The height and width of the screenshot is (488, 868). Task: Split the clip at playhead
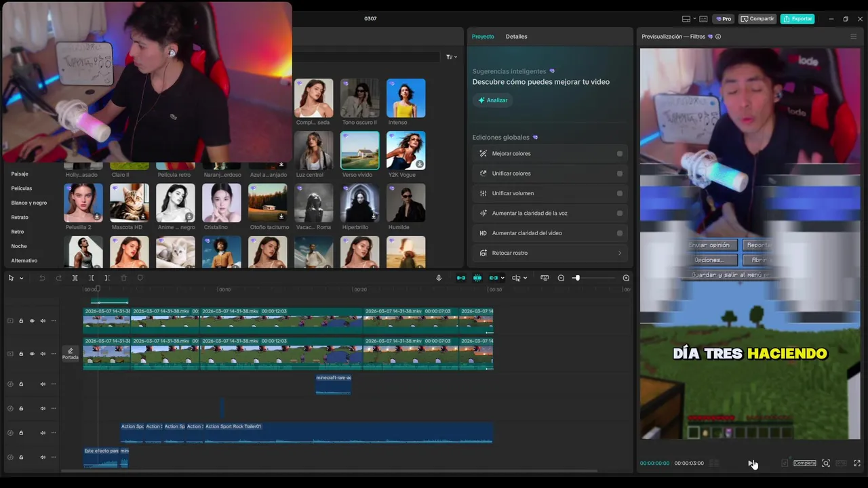pos(75,278)
